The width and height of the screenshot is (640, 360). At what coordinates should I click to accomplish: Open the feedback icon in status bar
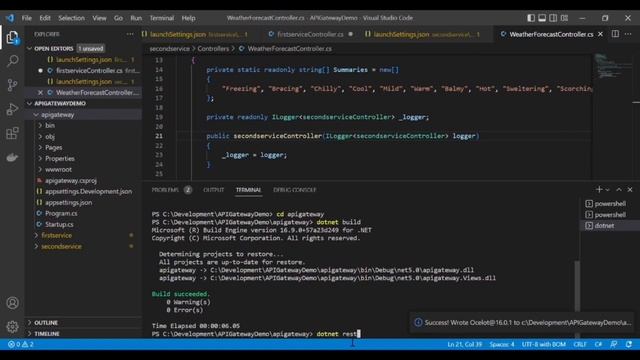point(613,344)
